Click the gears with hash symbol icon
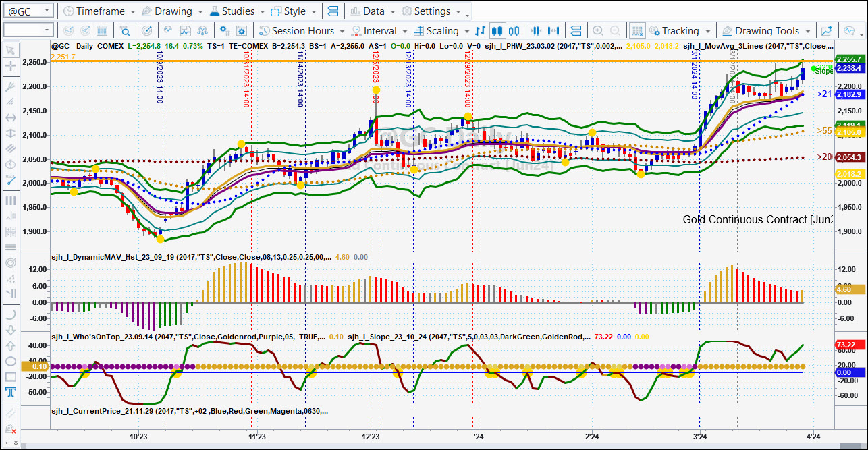The image size is (868, 450). click(x=225, y=30)
